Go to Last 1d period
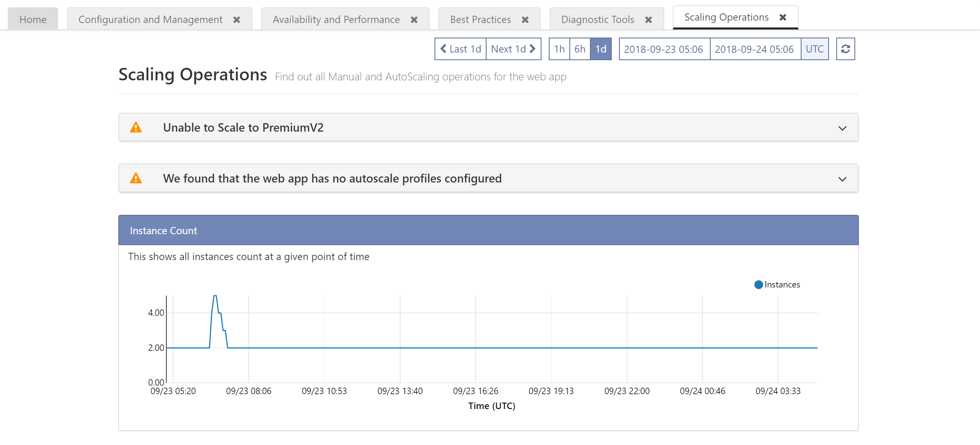This screenshot has width=980, height=445. pos(460,49)
